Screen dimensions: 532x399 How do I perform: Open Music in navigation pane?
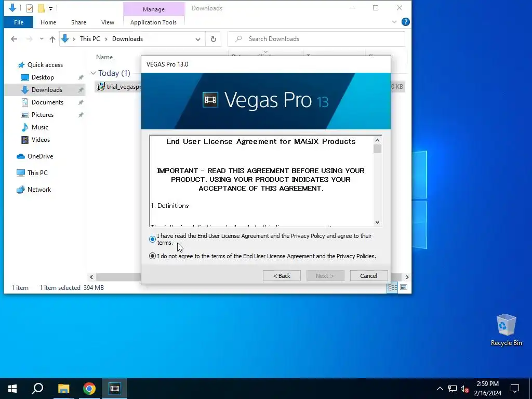39,127
